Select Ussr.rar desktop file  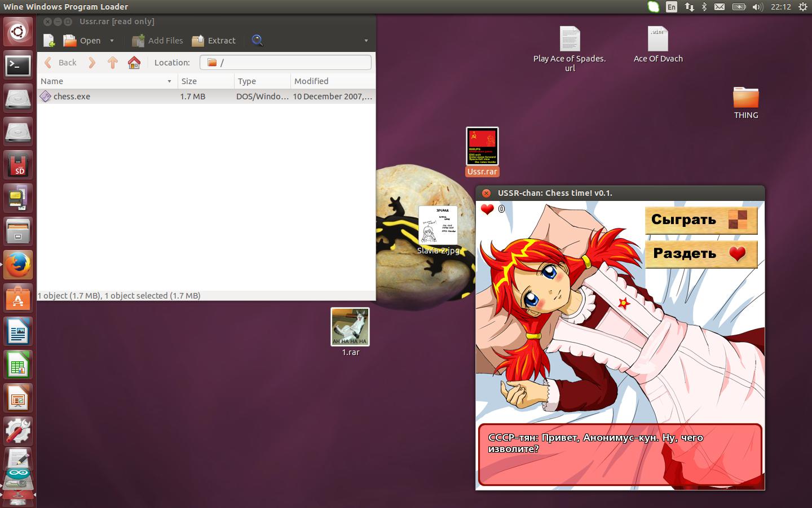[x=482, y=152]
